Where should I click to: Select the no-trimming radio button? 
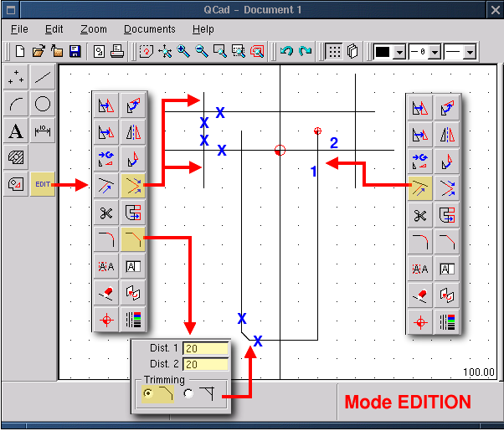click(189, 392)
